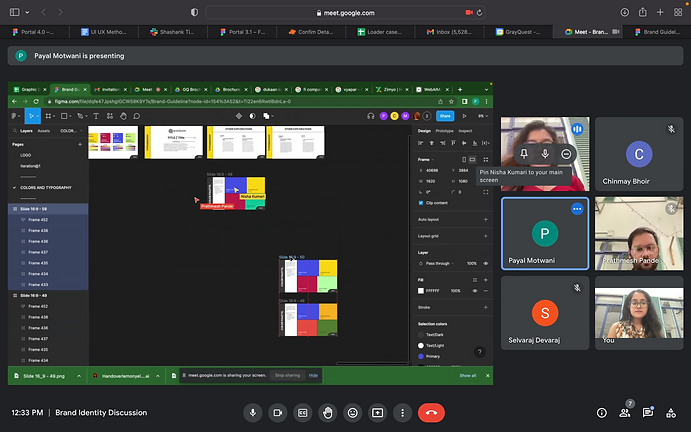Raise hand in the meeting
The image size is (691, 432).
pos(327,413)
